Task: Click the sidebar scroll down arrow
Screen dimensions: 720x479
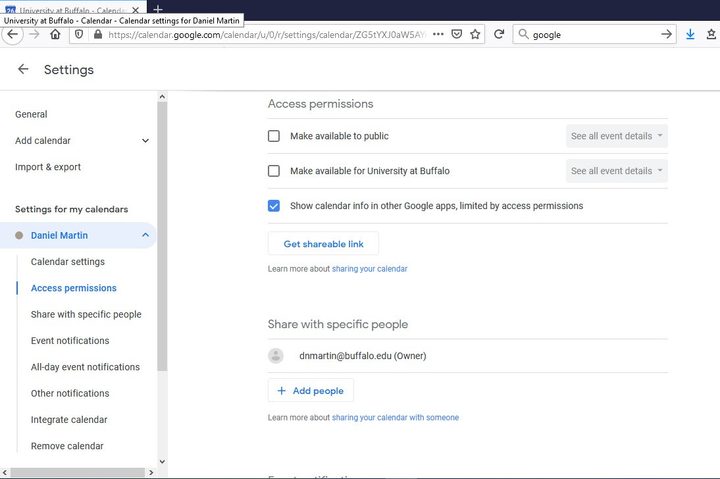Action: pos(162,462)
